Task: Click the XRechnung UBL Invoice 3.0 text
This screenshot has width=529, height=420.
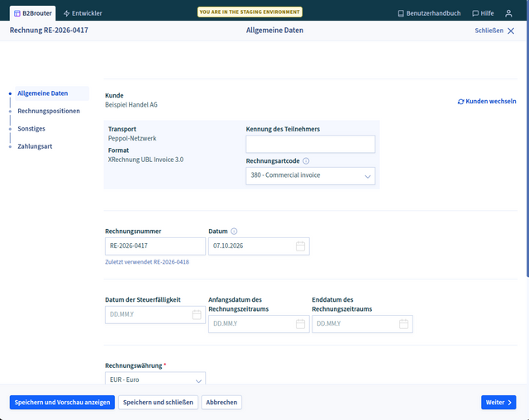Action: click(145, 160)
